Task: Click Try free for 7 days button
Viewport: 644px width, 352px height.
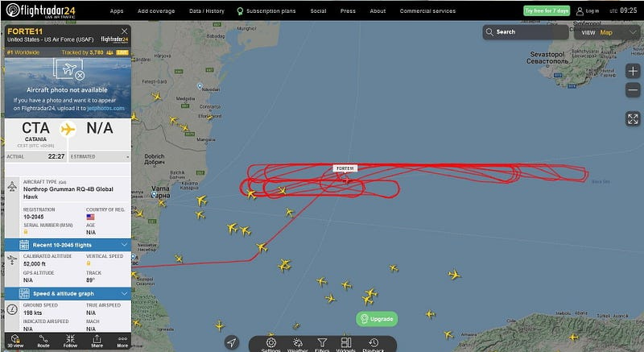Action: [547, 11]
